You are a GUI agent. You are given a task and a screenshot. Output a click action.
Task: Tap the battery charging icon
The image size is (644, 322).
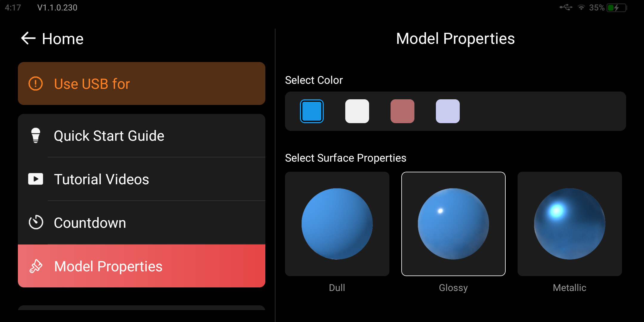(617, 8)
